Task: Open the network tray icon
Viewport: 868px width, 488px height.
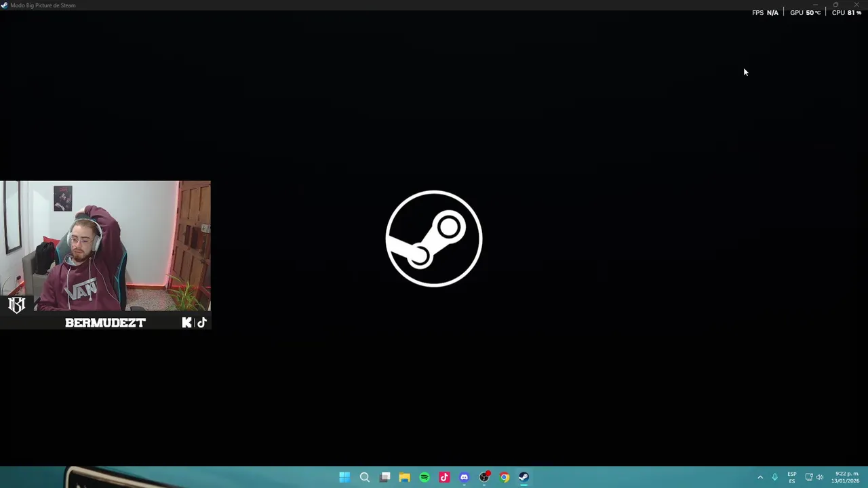Action: (x=809, y=477)
